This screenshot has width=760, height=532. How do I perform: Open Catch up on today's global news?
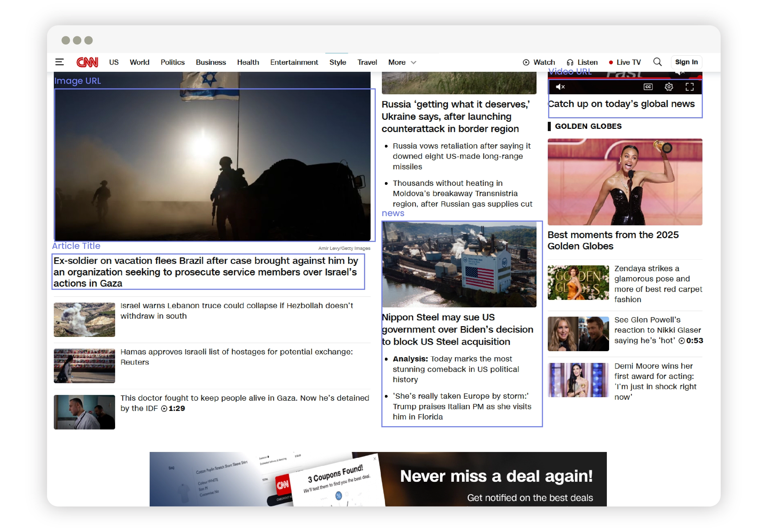pos(621,104)
